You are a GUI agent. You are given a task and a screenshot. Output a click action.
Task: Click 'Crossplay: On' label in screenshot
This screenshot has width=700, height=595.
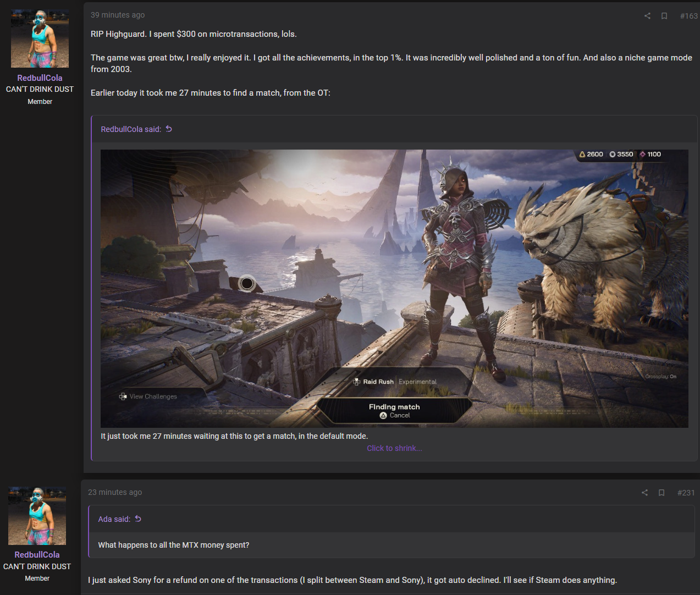click(661, 377)
